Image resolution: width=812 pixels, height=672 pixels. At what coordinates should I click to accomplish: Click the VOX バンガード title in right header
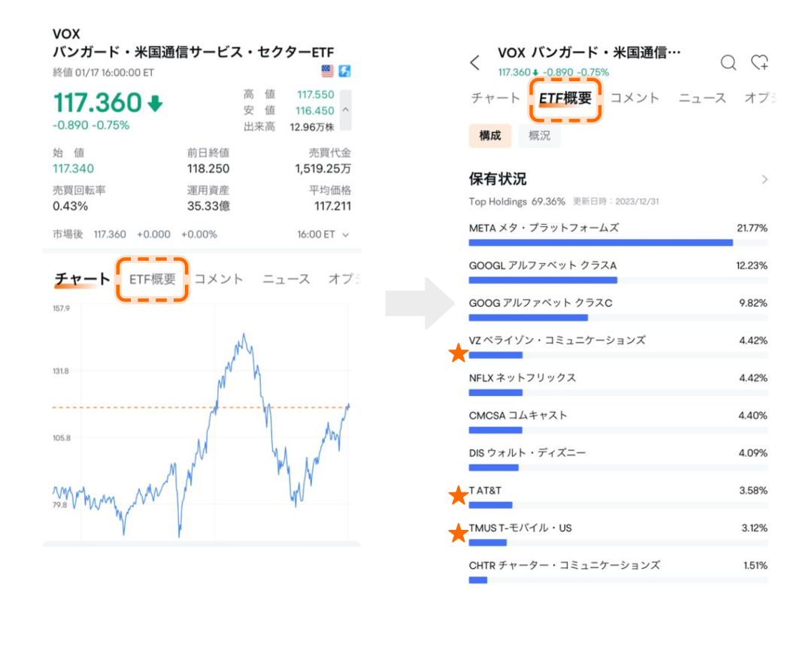click(589, 53)
